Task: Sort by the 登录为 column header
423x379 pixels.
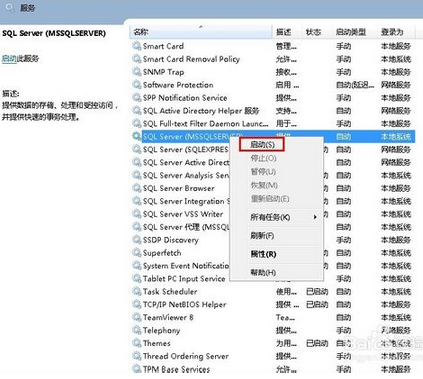Action: [397, 32]
